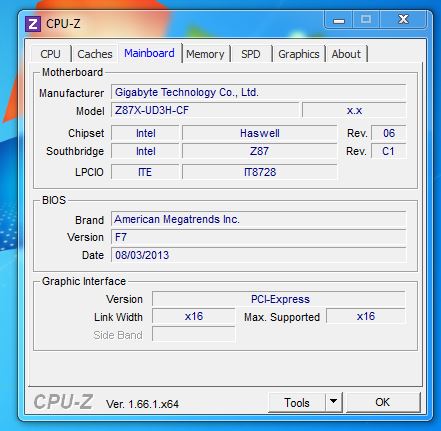Image resolution: width=441 pixels, height=431 pixels.
Task: Click the IT8728 LPCIO field
Action: click(260, 172)
